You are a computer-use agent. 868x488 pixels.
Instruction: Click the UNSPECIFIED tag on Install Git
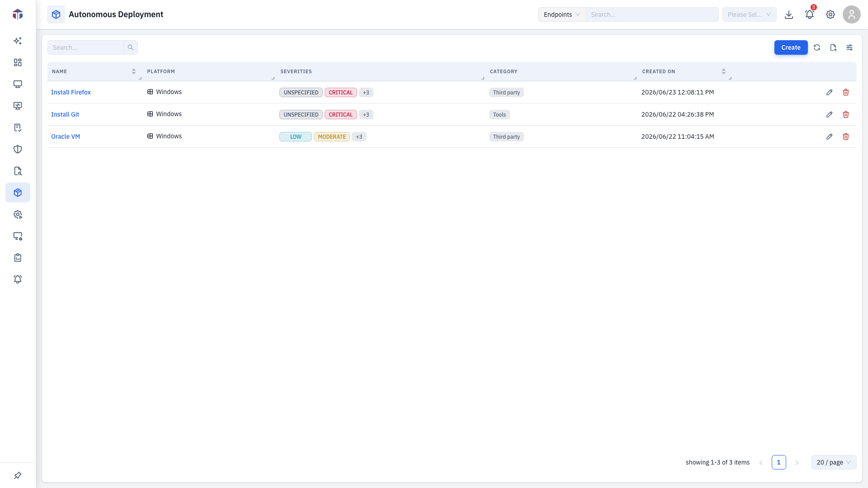pyautogui.click(x=301, y=114)
